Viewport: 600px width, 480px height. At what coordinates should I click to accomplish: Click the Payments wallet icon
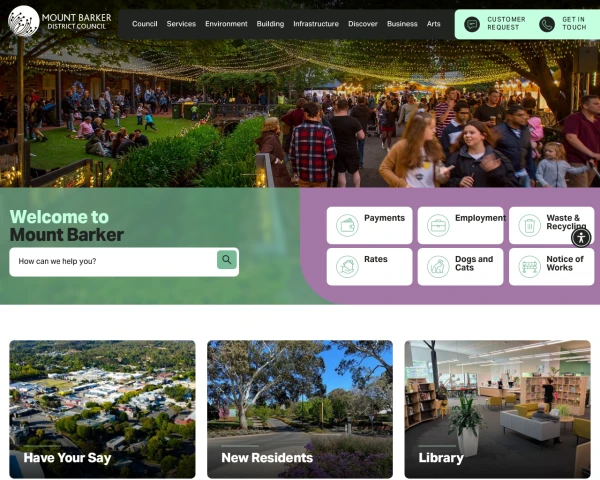click(347, 225)
